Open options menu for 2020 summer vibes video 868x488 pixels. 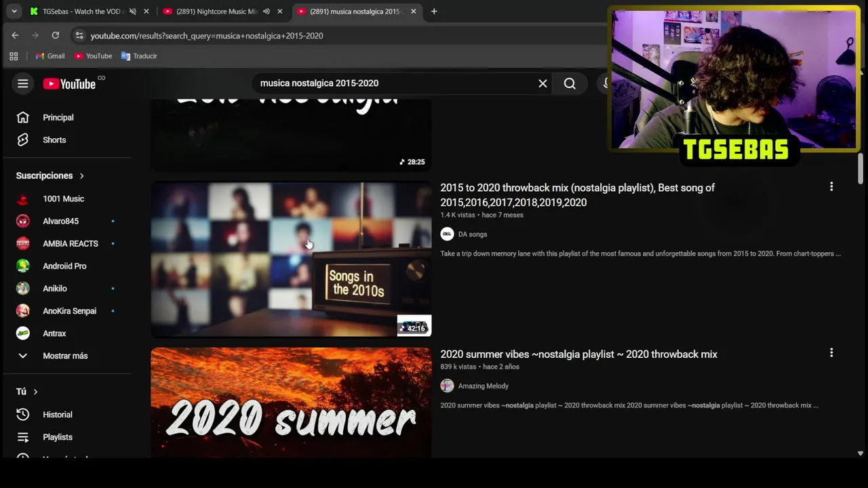pos(831,353)
